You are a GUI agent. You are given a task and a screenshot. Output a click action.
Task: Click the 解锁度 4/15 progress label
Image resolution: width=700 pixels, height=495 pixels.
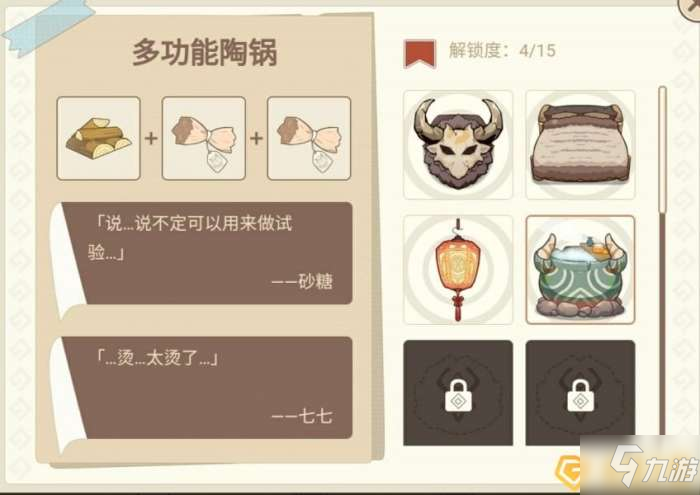coord(502,50)
